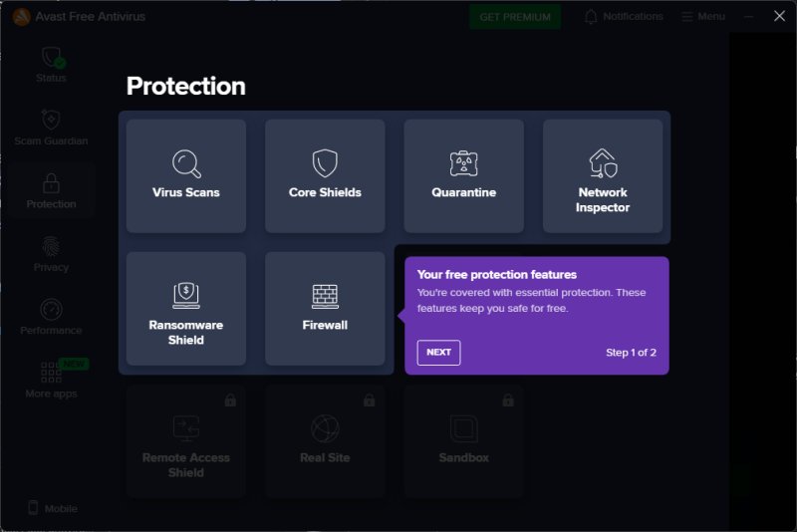Viewport: 797px width, 532px height.
Task: Go to the Status sidebar tab
Action: pos(51,65)
